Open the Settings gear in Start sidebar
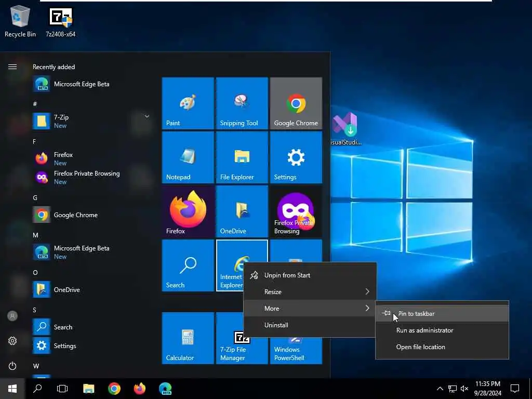532x399 pixels. point(12,341)
